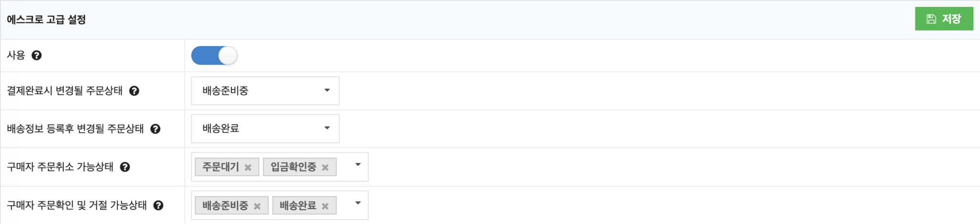Toggle the 사용 escrow switch off

pos(214,56)
